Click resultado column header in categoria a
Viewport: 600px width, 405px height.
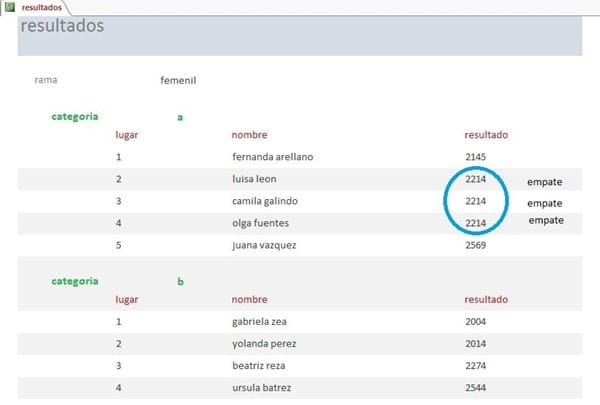pos(486,135)
